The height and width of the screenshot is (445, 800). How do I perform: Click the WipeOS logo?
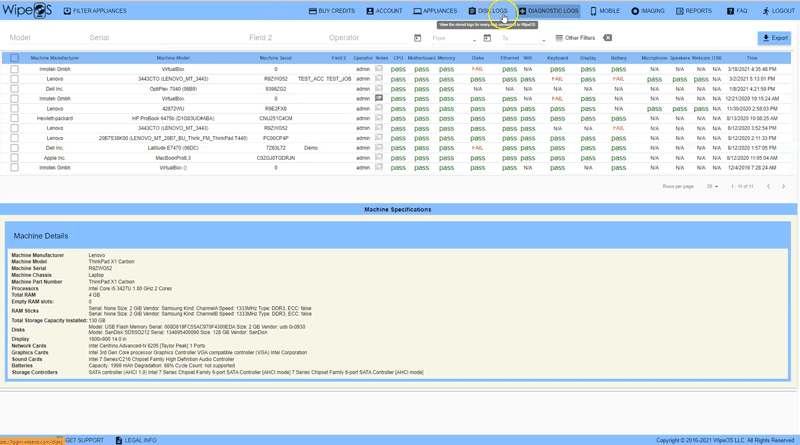(x=27, y=10)
